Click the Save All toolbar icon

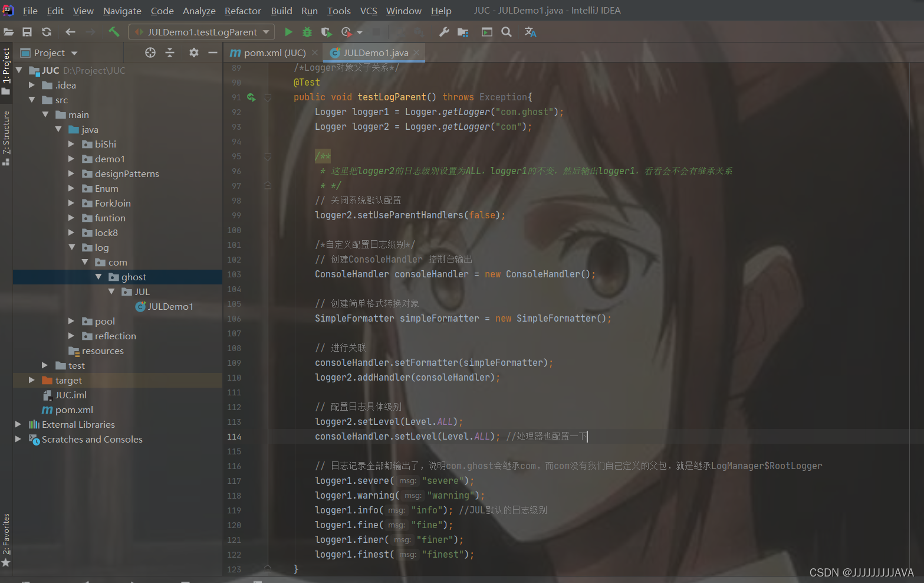click(27, 32)
